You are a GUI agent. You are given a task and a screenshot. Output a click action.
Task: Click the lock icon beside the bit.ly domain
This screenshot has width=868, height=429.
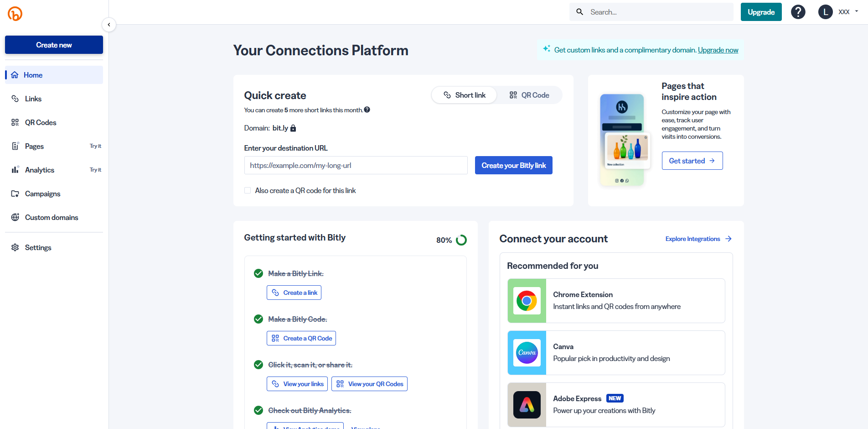click(293, 128)
